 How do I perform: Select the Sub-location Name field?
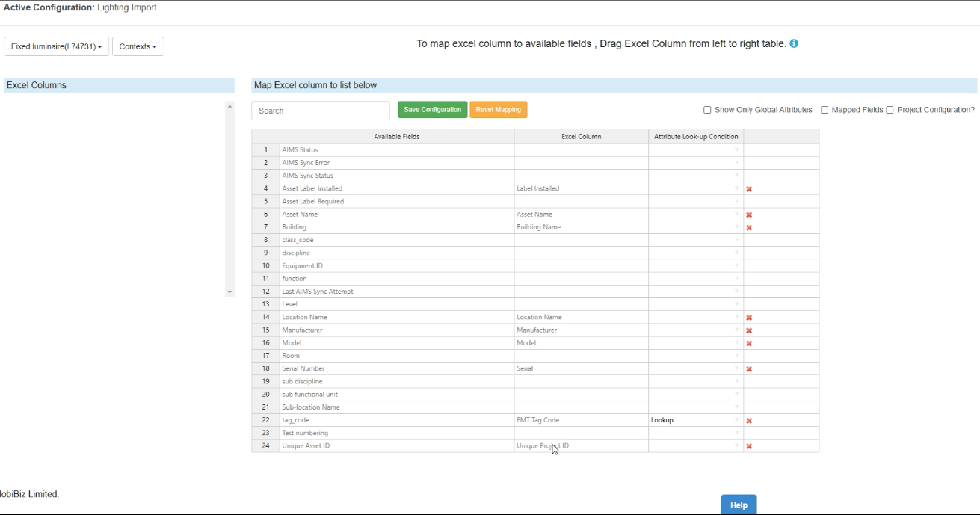click(x=397, y=407)
